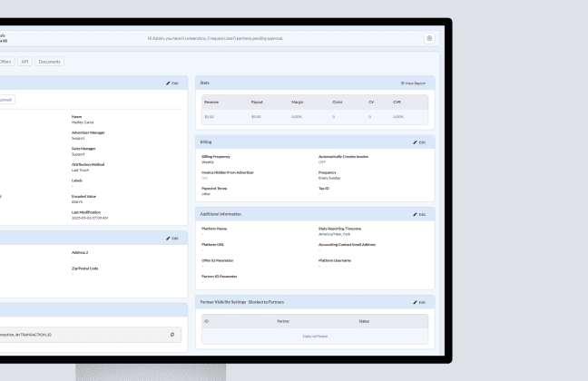The width and height of the screenshot is (588, 381).
Task: Click 'Every Sunday' frequency value
Action: point(329,178)
